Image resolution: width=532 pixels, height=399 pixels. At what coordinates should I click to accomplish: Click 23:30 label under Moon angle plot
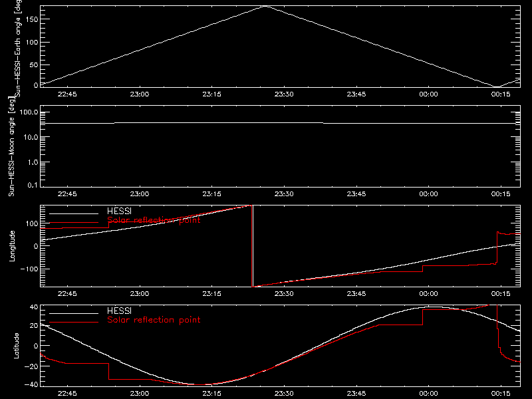[x=284, y=194]
